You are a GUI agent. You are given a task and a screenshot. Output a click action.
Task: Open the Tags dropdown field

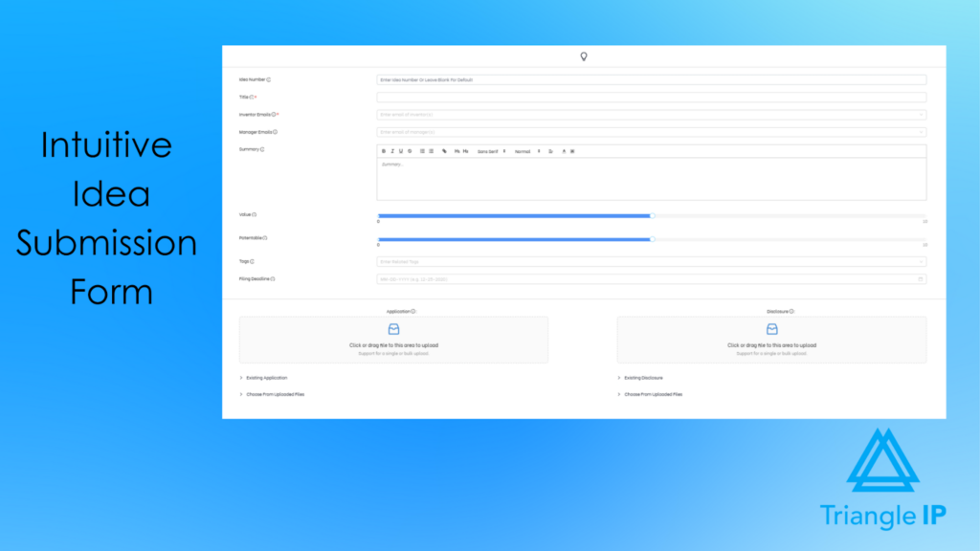(x=651, y=261)
